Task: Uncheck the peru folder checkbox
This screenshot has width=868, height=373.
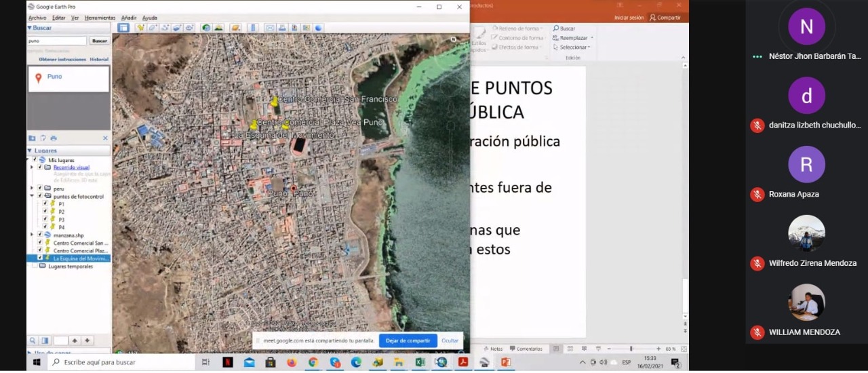Action: 39,188
